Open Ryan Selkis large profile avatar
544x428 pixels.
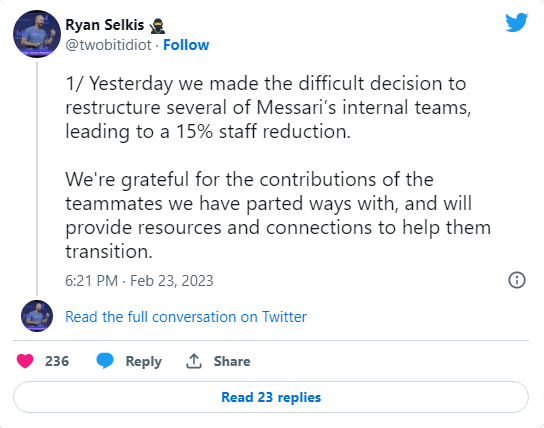(x=37, y=34)
